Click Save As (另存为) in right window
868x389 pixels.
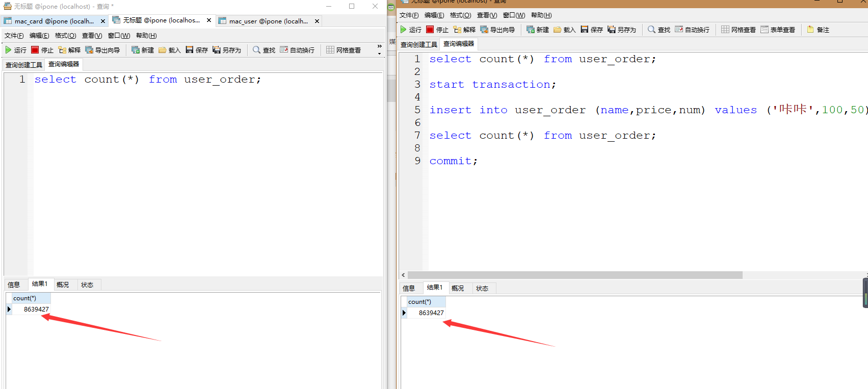coord(622,30)
